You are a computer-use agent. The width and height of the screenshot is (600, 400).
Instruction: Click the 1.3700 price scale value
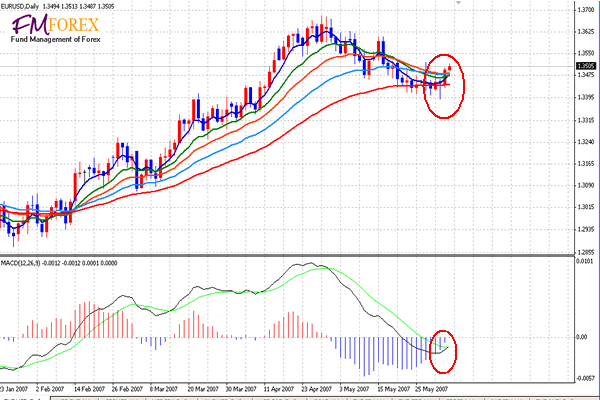(586, 10)
